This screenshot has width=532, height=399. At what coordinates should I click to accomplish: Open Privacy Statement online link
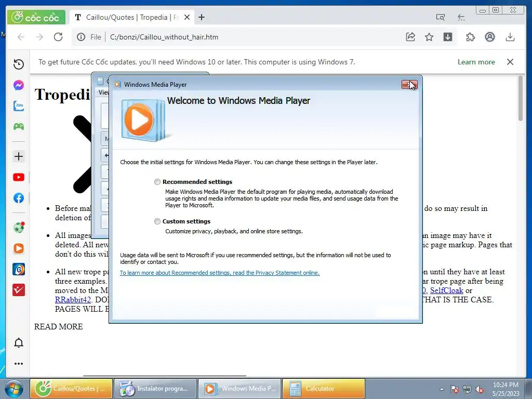coord(220,273)
